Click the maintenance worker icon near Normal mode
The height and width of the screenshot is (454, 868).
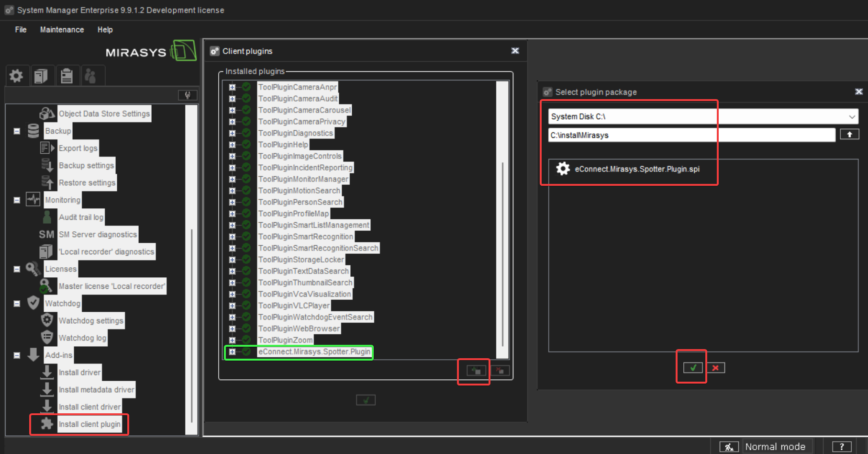729,446
